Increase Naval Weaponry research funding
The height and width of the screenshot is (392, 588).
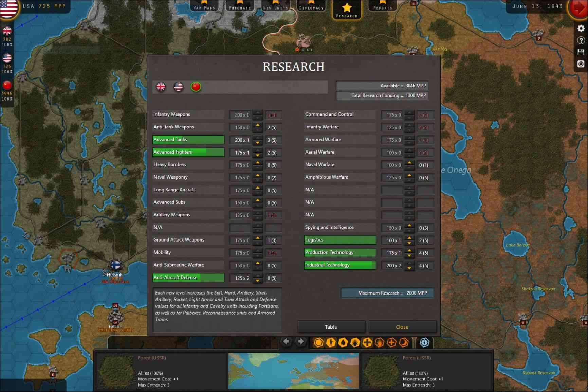pos(258,175)
